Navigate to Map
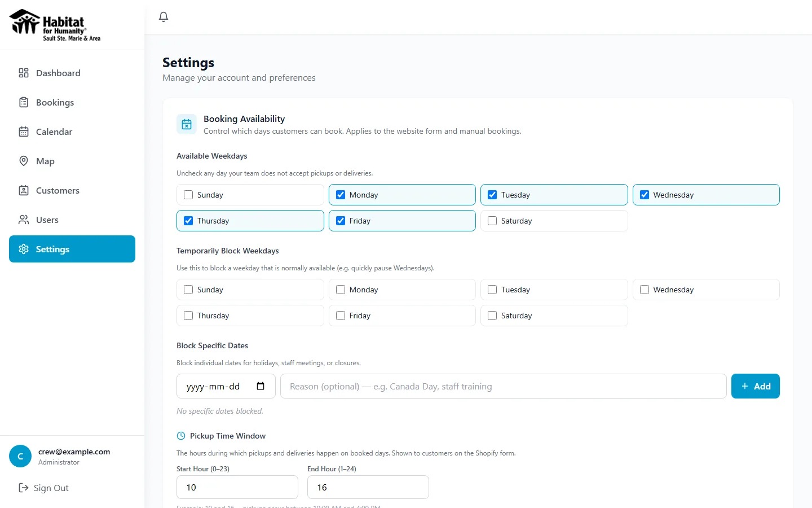 [72, 161]
